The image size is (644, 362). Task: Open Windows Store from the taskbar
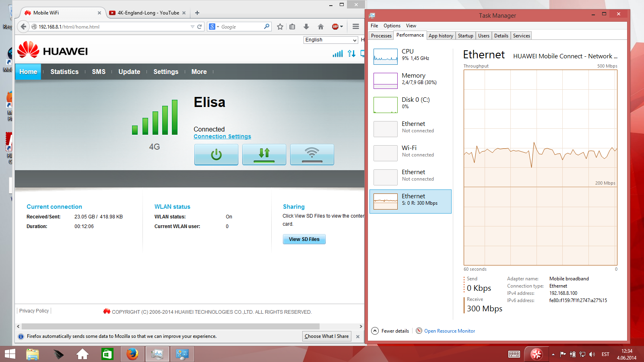point(107,354)
